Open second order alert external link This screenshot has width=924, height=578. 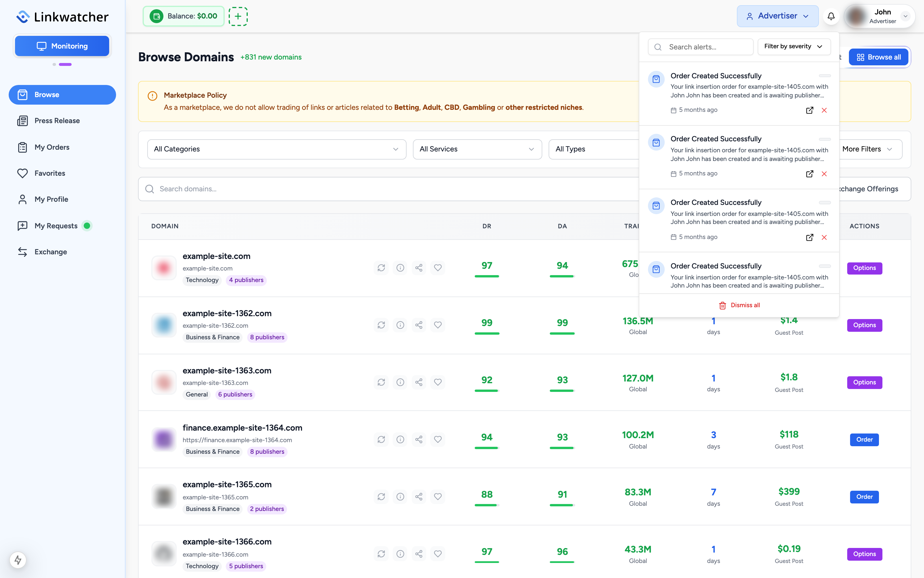pyautogui.click(x=809, y=174)
